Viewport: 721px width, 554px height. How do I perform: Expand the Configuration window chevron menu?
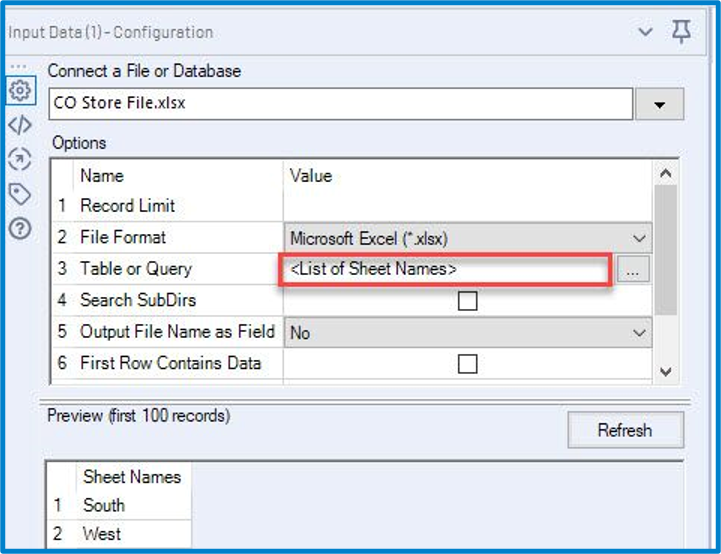point(646,32)
